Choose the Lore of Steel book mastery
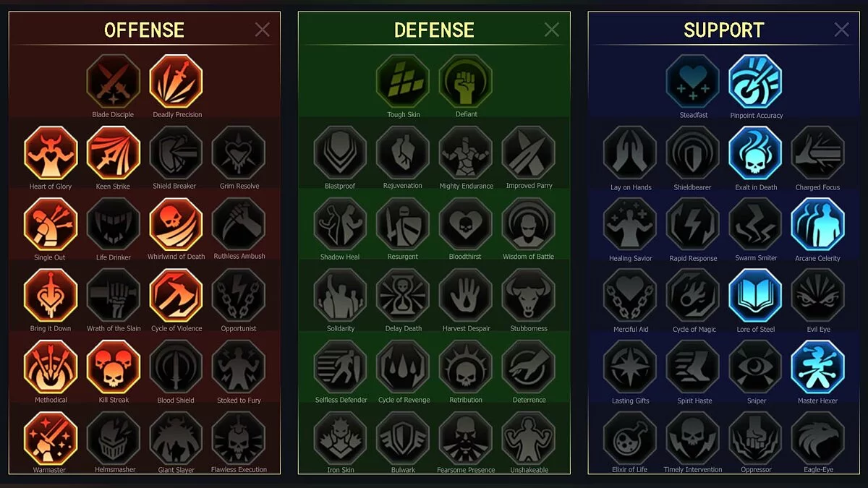The height and width of the screenshot is (488, 868). (x=756, y=296)
